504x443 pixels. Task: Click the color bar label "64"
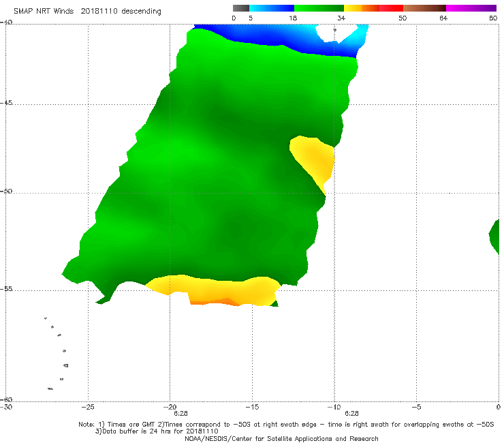coord(443,18)
